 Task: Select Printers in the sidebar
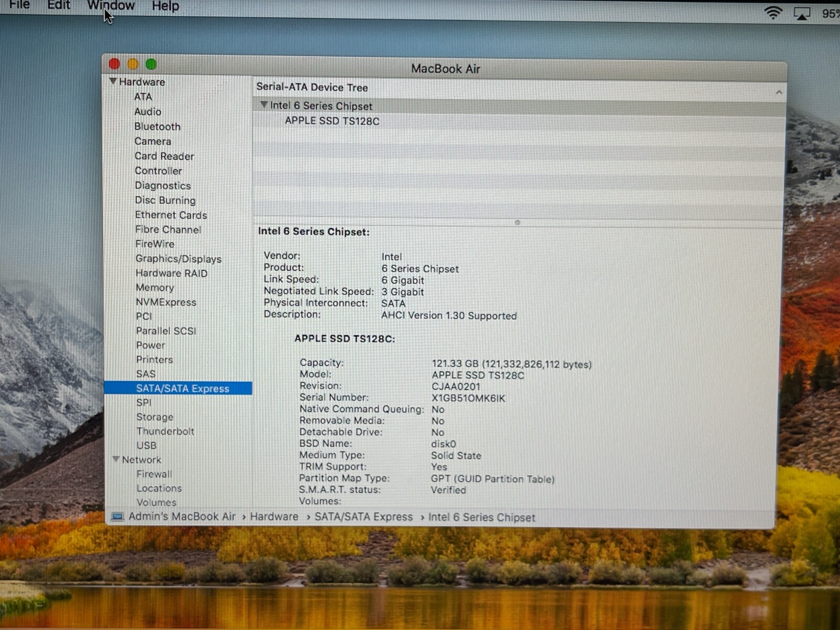(x=154, y=360)
